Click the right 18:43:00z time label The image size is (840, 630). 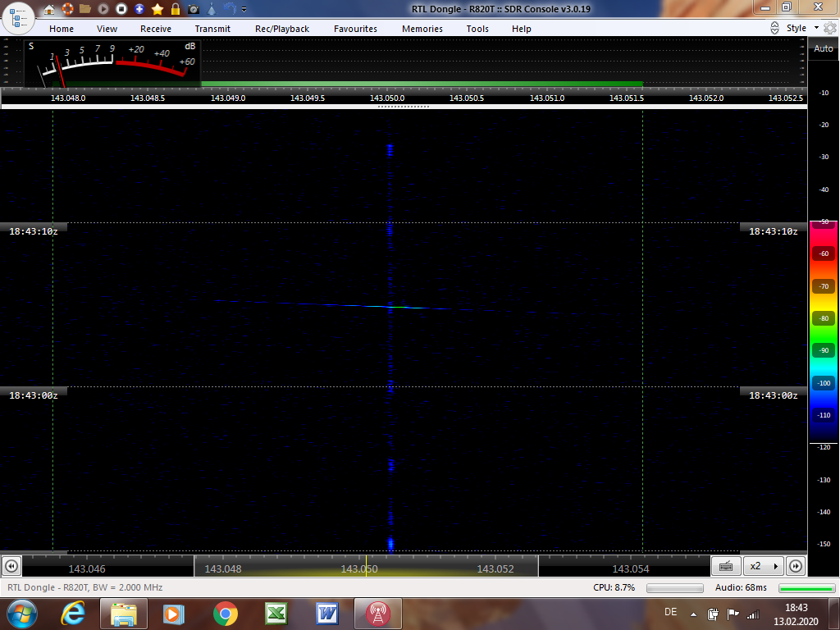[773, 395]
